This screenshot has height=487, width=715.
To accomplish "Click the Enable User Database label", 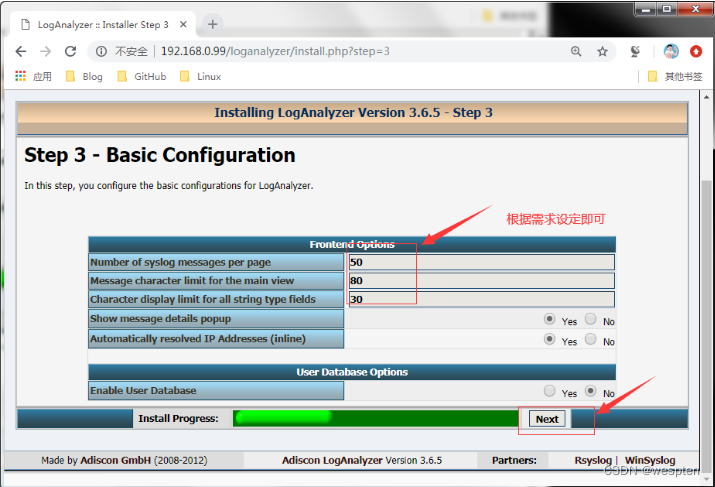I will click(x=143, y=390).
